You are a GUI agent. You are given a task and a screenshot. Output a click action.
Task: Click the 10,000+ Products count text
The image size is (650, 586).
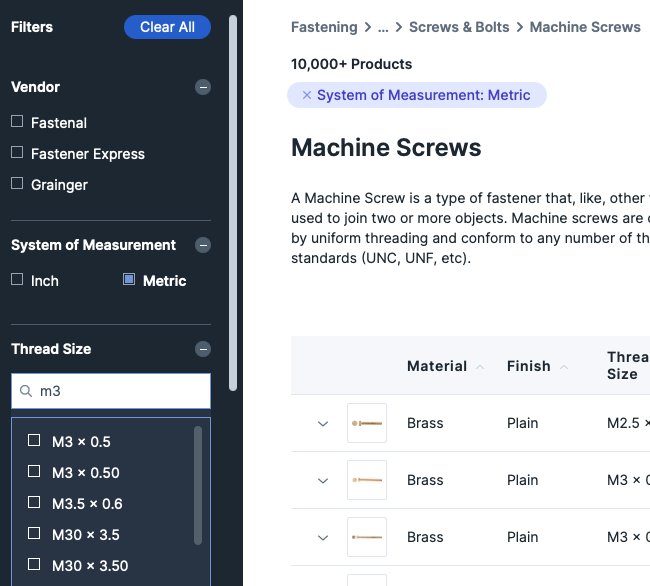(x=352, y=64)
